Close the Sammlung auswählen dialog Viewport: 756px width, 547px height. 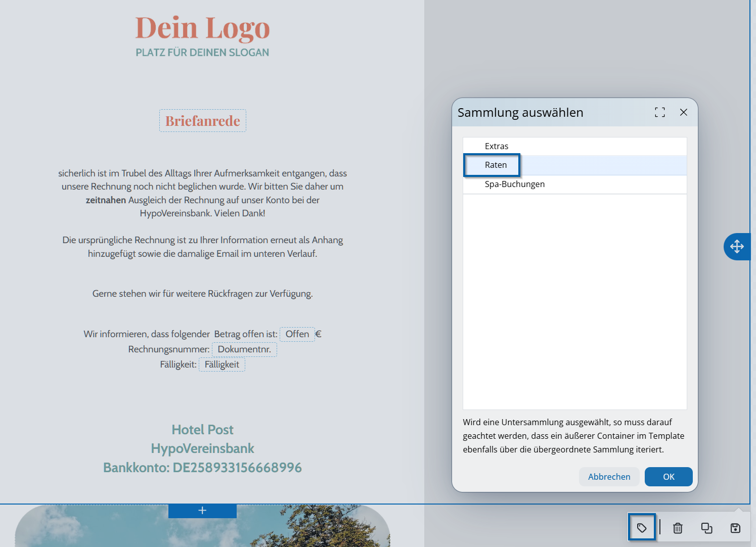(x=683, y=112)
